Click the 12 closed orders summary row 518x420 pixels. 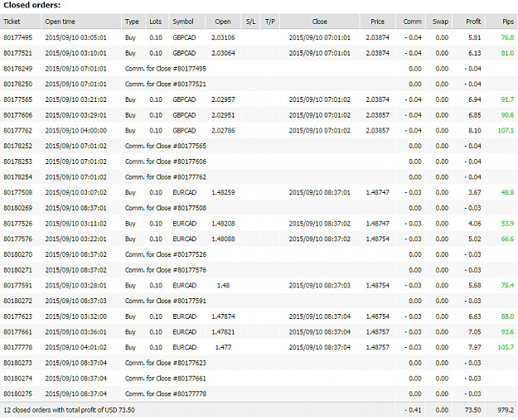tap(259, 410)
